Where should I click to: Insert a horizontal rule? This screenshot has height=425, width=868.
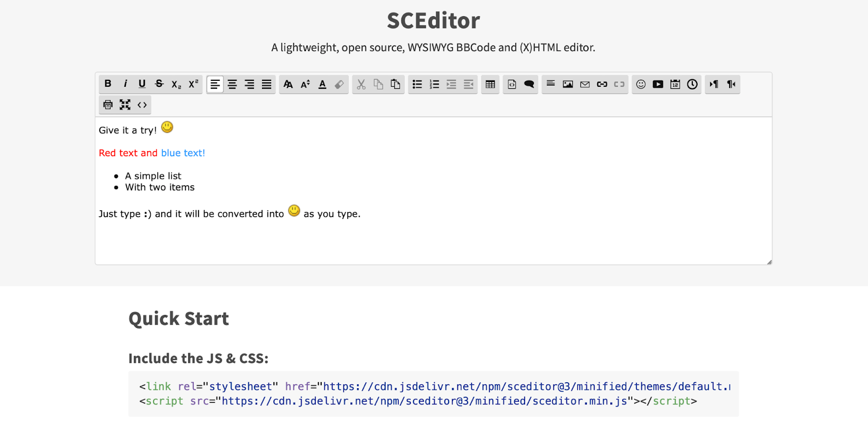pos(550,84)
